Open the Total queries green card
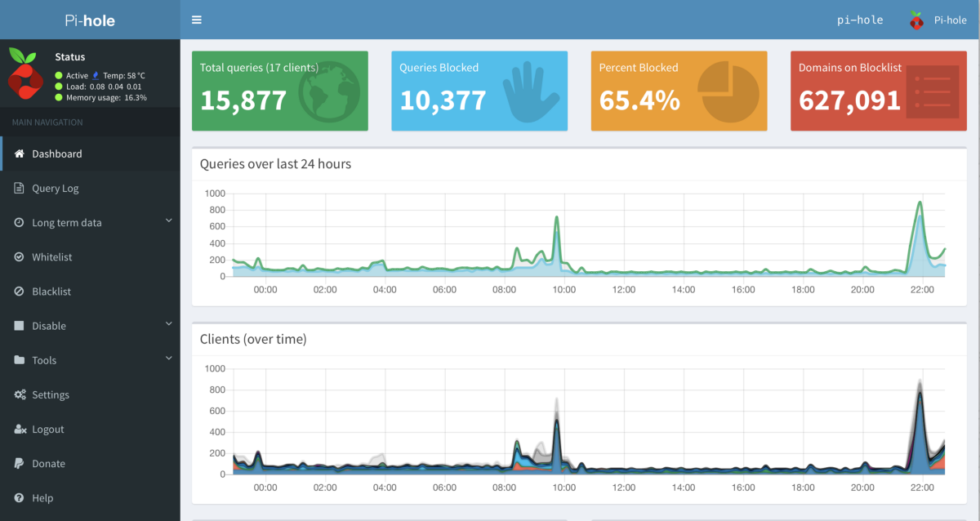Viewport: 980px width, 521px height. (280, 91)
